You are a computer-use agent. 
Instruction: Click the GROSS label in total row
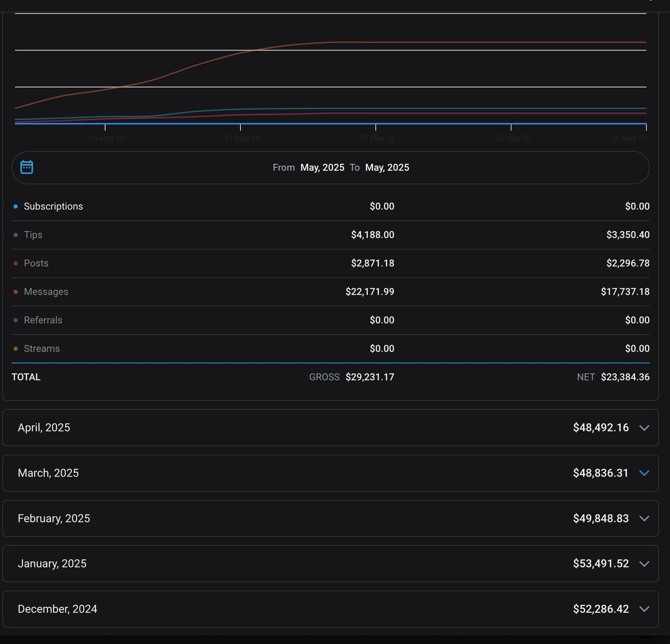pyautogui.click(x=324, y=377)
